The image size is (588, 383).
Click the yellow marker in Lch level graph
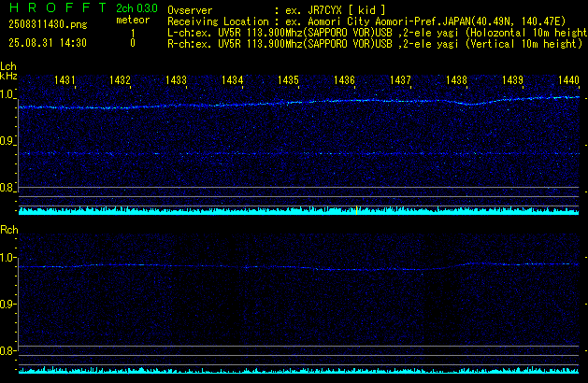click(x=356, y=210)
